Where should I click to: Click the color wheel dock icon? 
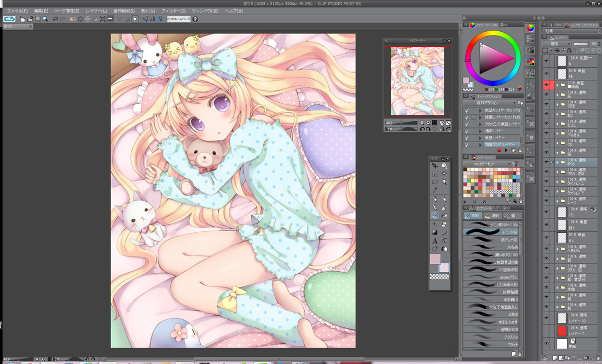tap(531, 28)
